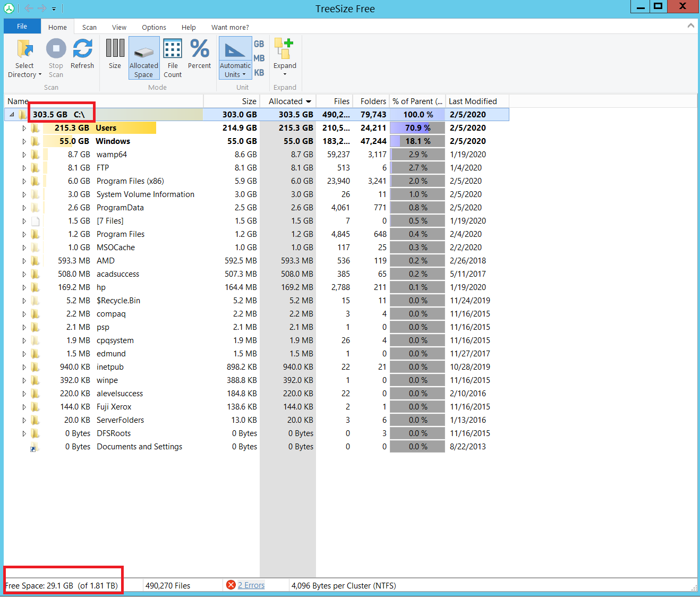Switch mode to Size
The image size is (700, 597).
(x=115, y=54)
